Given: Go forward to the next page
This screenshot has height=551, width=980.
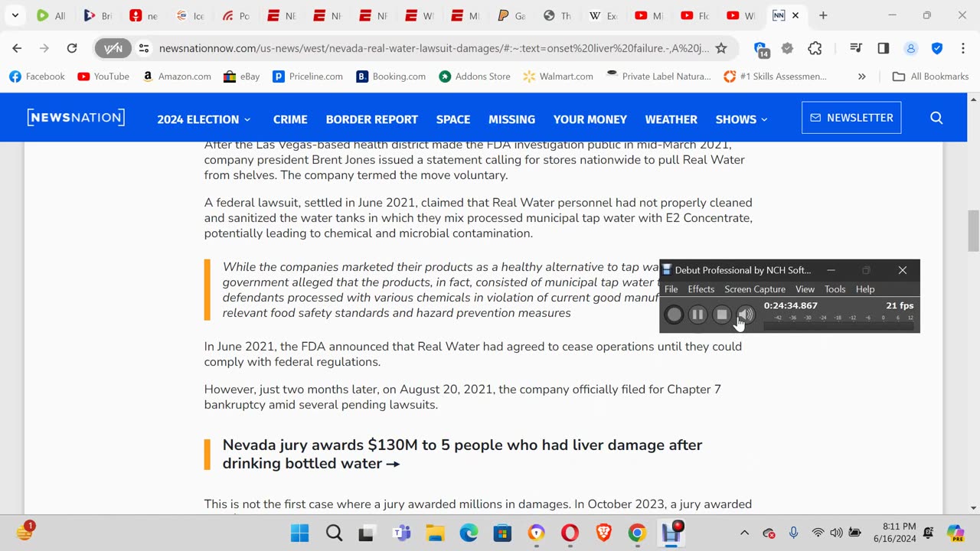Looking at the screenshot, I should 44,48.
